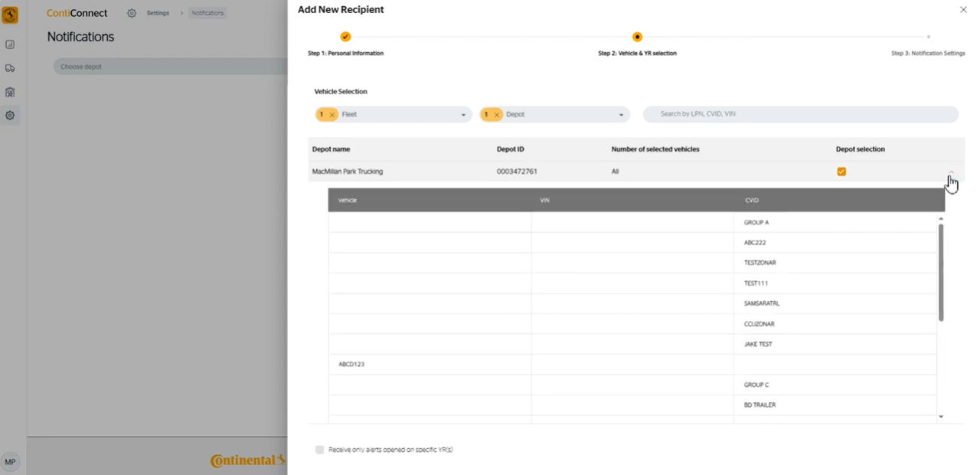980x475 pixels.
Task: Open the Choose depot selector
Action: click(170, 67)
